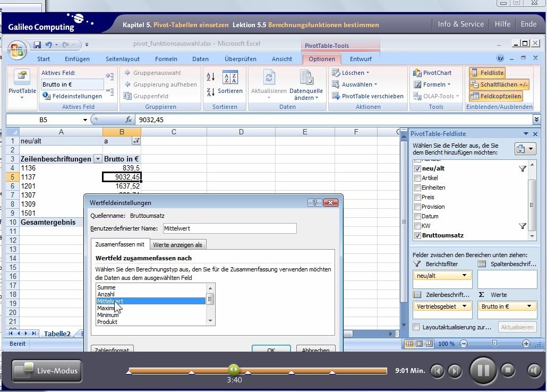Click the fx insert function icon
Screen dimensions: 547x392
pyautogui.click(x=129, y=120)
